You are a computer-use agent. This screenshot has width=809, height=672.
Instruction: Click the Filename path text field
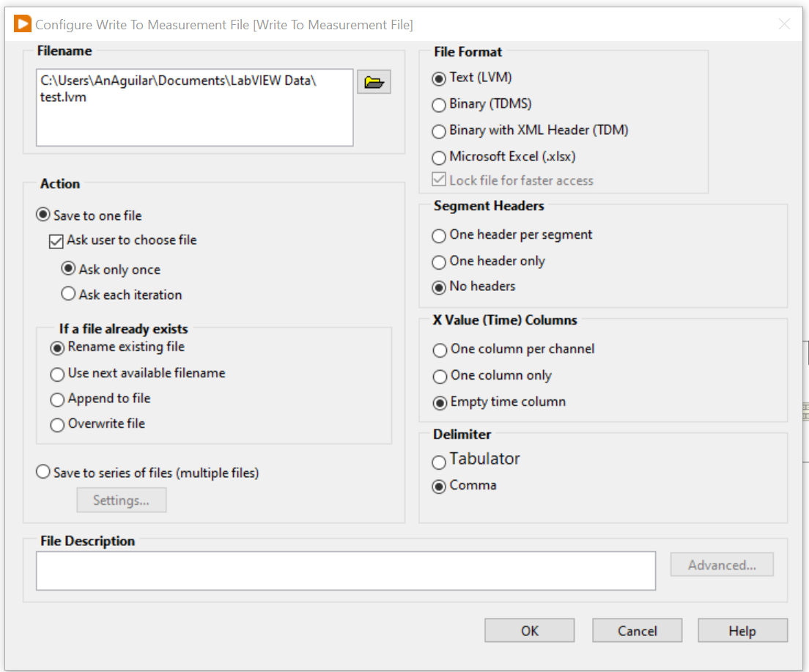[x=194, y=108]
